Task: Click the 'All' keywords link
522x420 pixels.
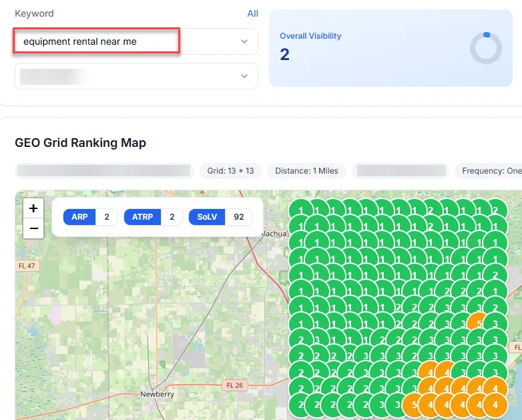Action: (x=253, y=13)
